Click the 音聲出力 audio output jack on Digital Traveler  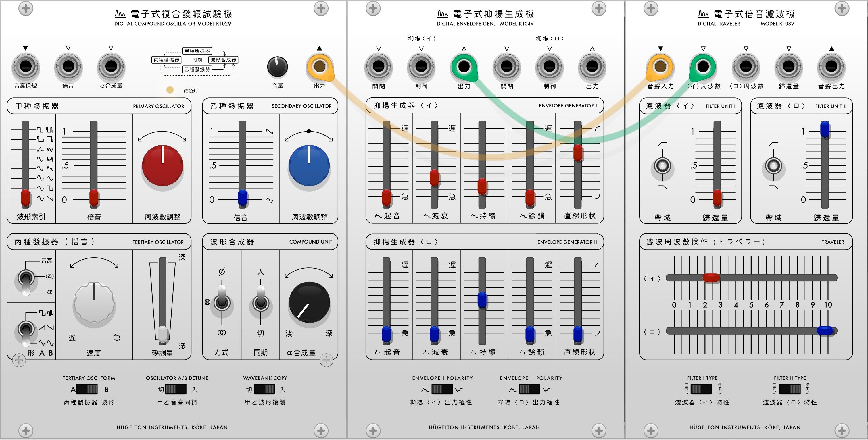pos(831,67)
